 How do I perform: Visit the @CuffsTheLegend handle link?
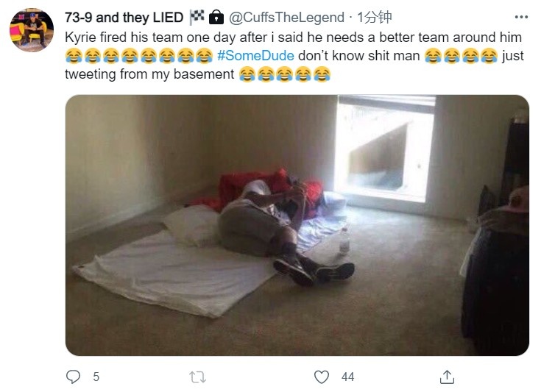pyautogui.click(x=287, y=17)
